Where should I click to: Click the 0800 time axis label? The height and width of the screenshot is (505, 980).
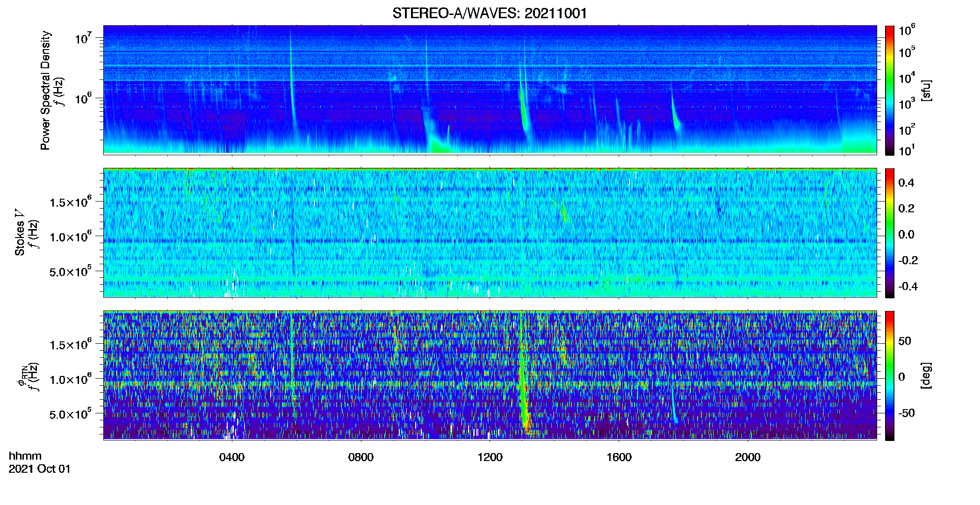tap(361, 457)
